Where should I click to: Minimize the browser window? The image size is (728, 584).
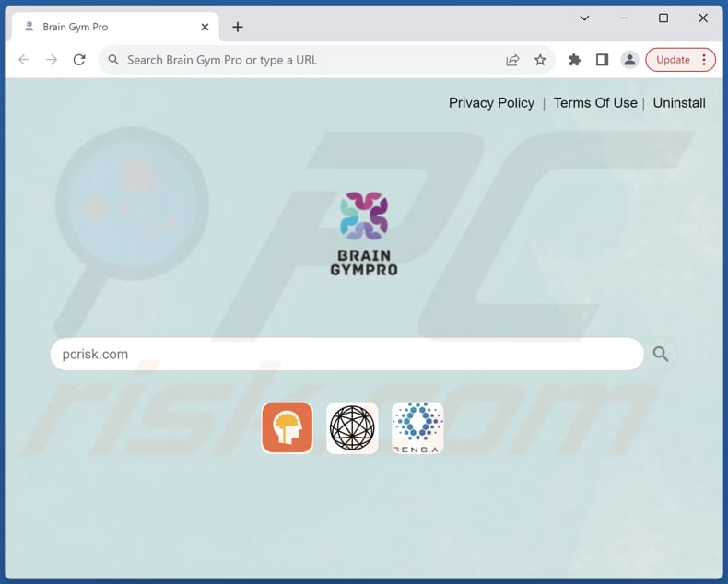pos(624,18)
